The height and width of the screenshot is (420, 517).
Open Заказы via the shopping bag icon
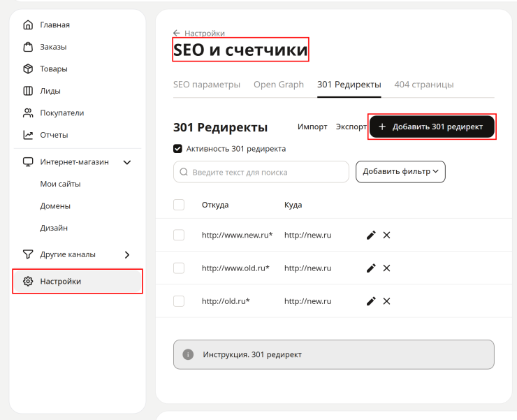point(28,47)
